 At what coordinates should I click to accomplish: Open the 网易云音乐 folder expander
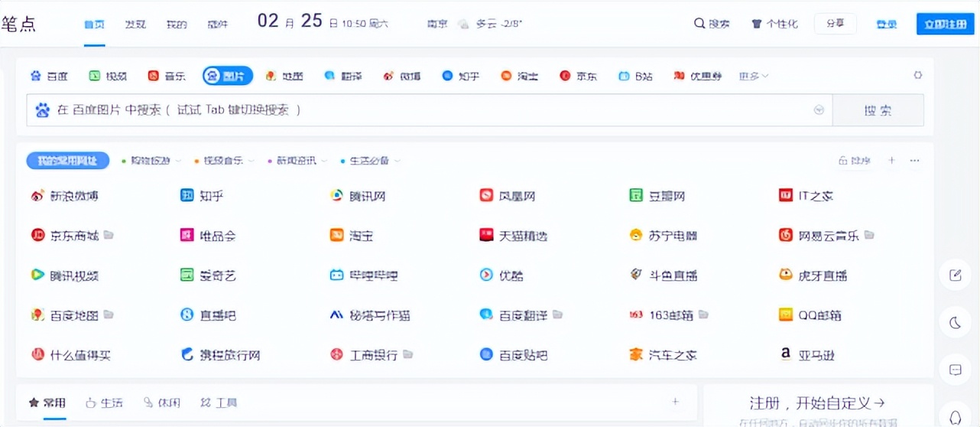(869, 235)
